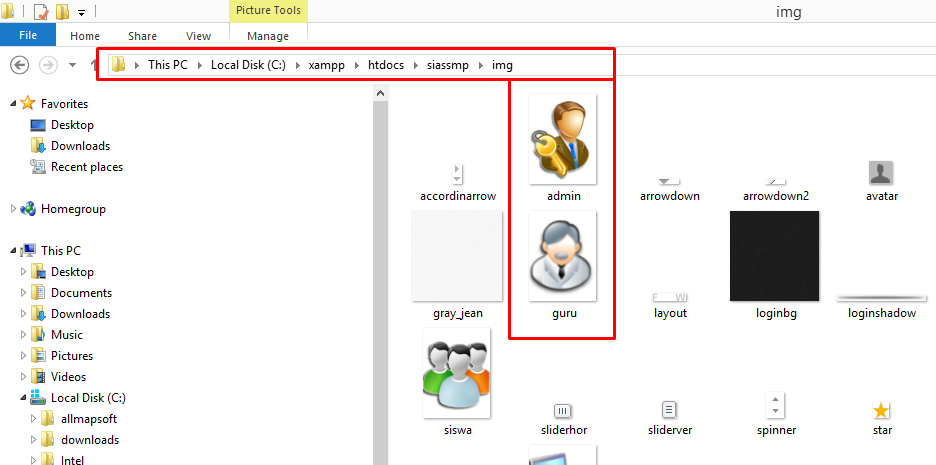The image size is (936, 465).
Task: Collapse the Favorites group
Action: pyautogui.click(x=13, y=104)
